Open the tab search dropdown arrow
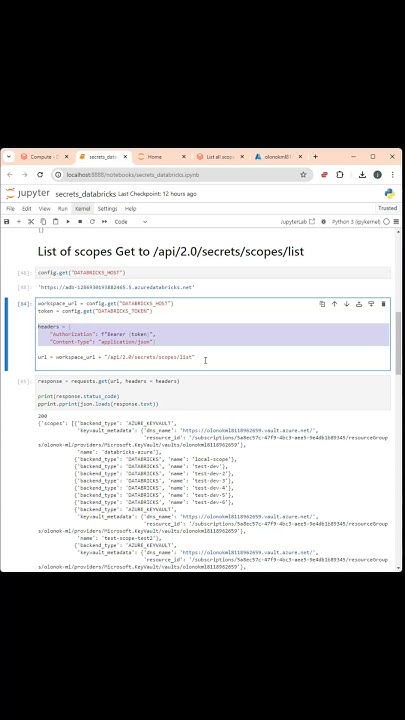The image size is (405, 720). (8, 157)
